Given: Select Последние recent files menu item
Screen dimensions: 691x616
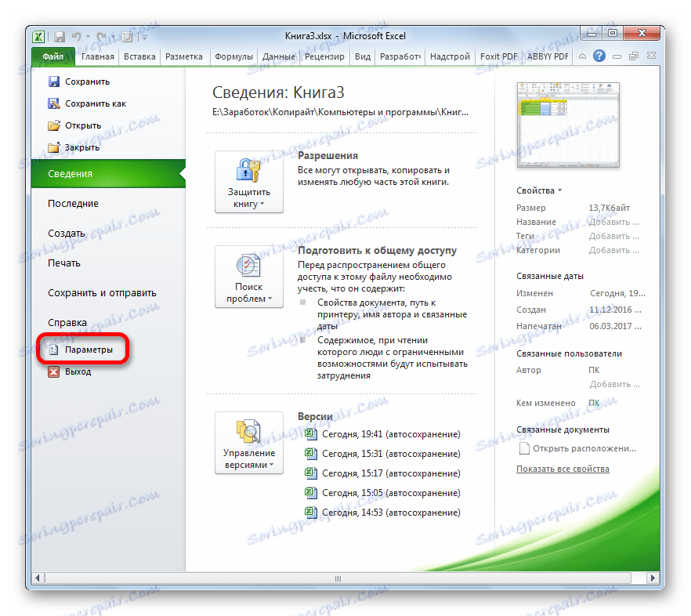Looking at the screenshot, I should [73, 204].
